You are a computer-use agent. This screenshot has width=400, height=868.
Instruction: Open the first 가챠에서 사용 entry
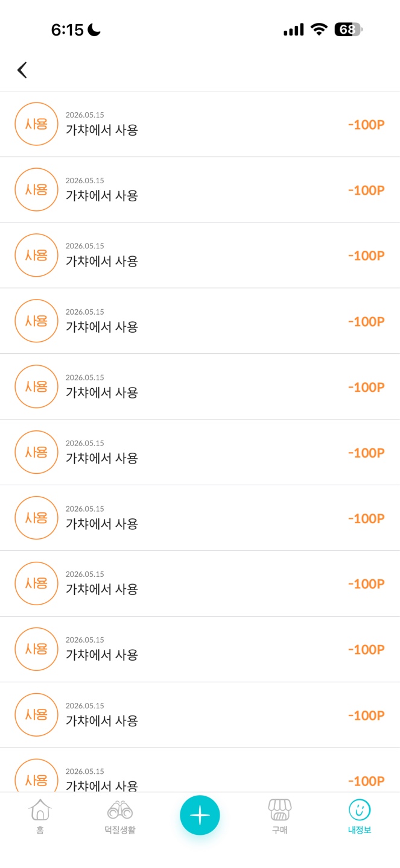coord(200,124)
